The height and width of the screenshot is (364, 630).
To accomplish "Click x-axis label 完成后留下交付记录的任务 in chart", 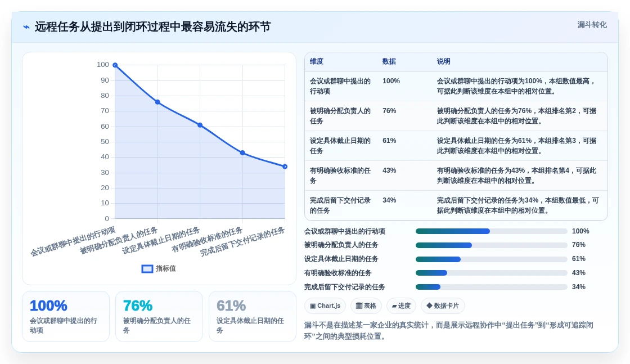I will click(242, 241).
